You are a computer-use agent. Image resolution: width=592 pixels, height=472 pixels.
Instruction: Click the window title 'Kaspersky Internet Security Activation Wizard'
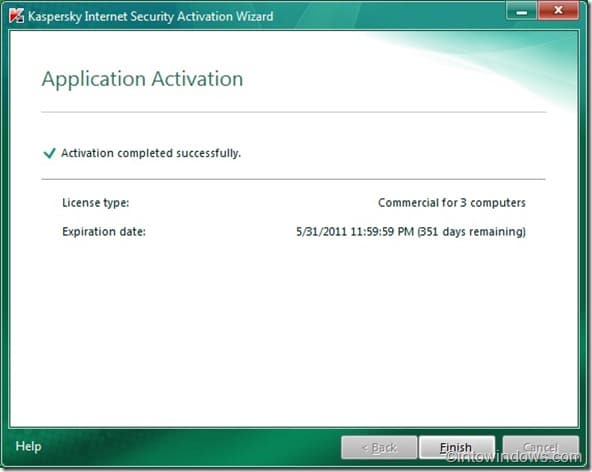click(x=150, y=17)
